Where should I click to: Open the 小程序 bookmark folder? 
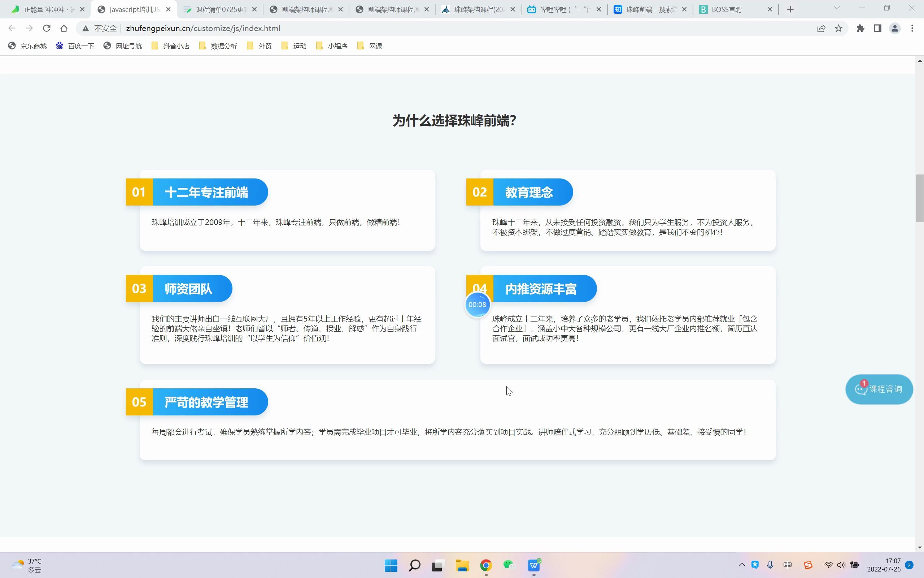332,46
